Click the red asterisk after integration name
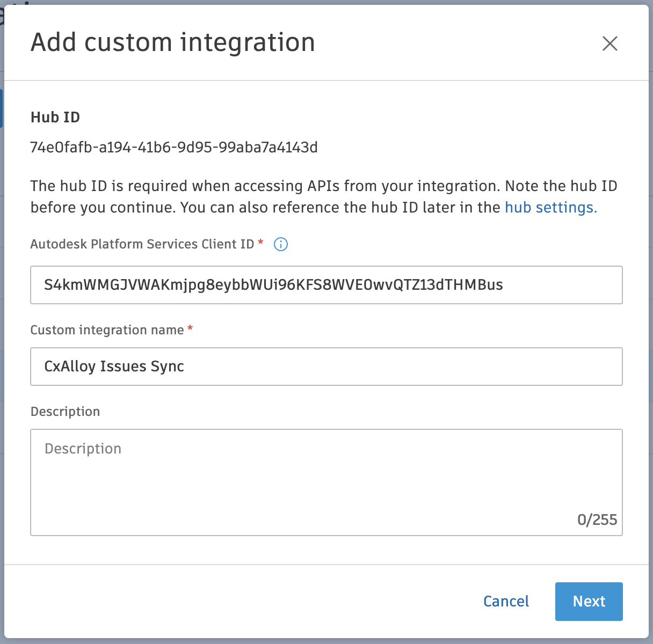653x644 pixels. pos(190,328)
